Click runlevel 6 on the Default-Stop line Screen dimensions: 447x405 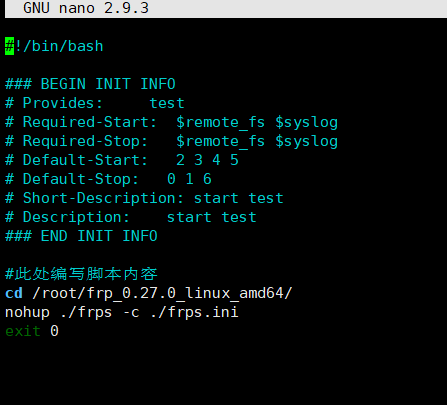(207, 179)
